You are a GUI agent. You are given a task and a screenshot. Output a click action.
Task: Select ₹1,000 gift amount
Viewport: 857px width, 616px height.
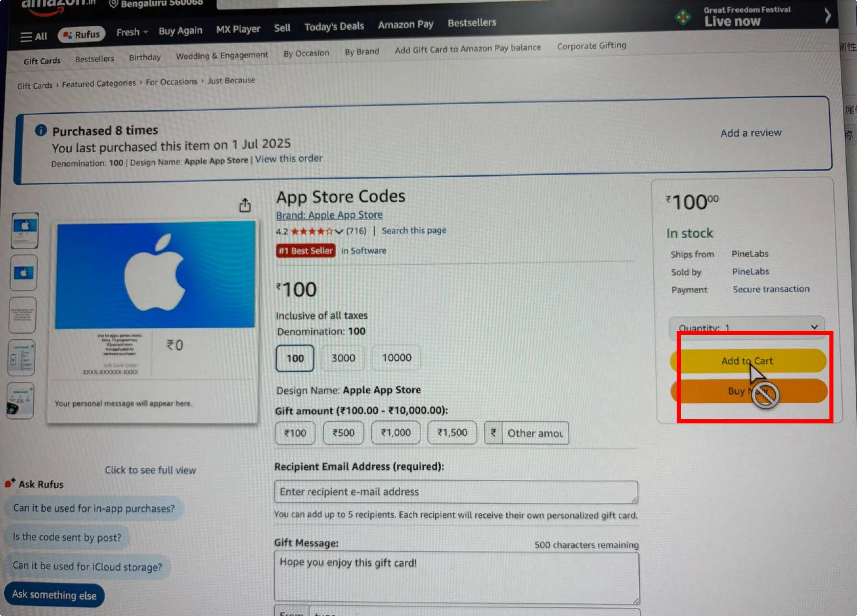tap(396, 432)
